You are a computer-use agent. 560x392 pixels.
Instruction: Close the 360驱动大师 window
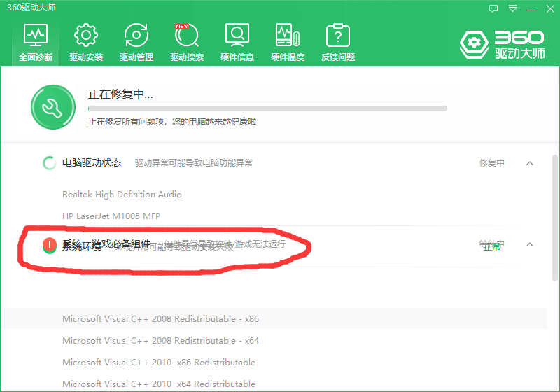(x=550, y=8)
